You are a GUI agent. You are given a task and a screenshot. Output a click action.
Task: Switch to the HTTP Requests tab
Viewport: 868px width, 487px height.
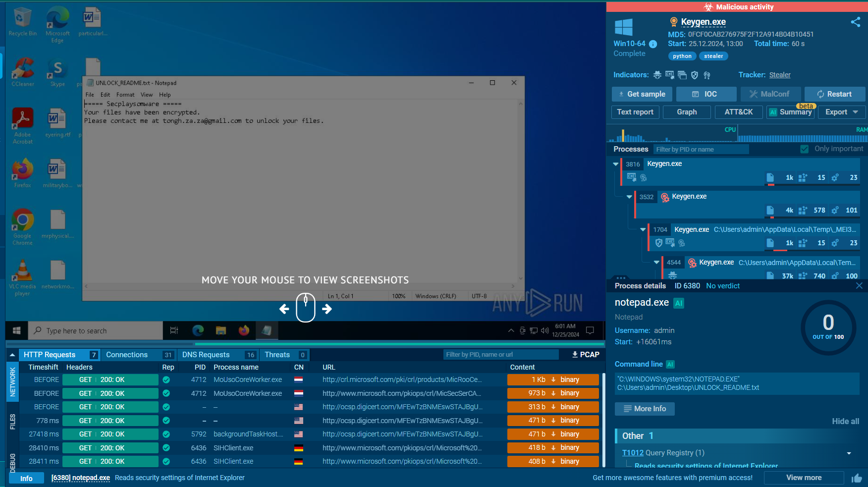pos(59,355)
